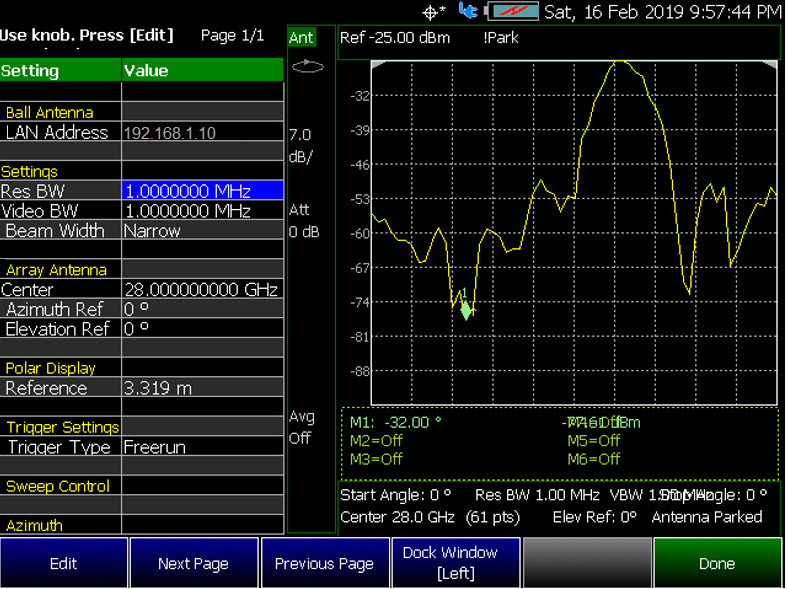This screenshot has height=589, width=788.
Task: Select the green marker 1 diamond on trace
Action: tap(466, 310)
